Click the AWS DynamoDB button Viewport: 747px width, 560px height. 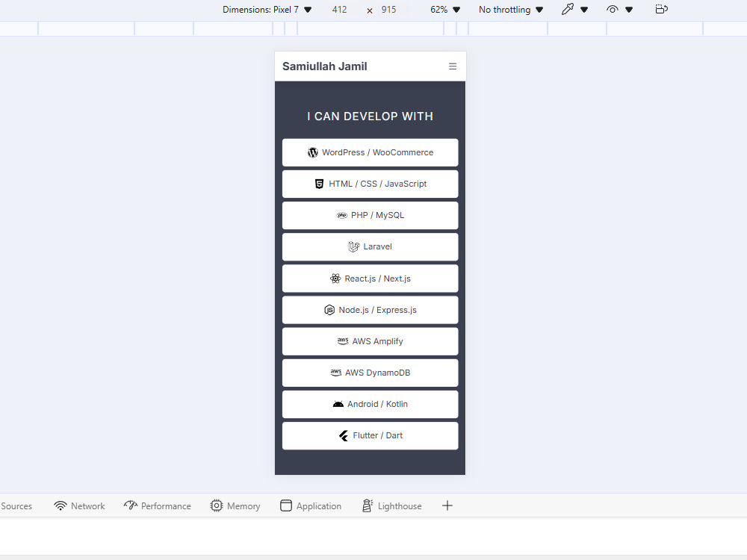(x=371, y=373)
